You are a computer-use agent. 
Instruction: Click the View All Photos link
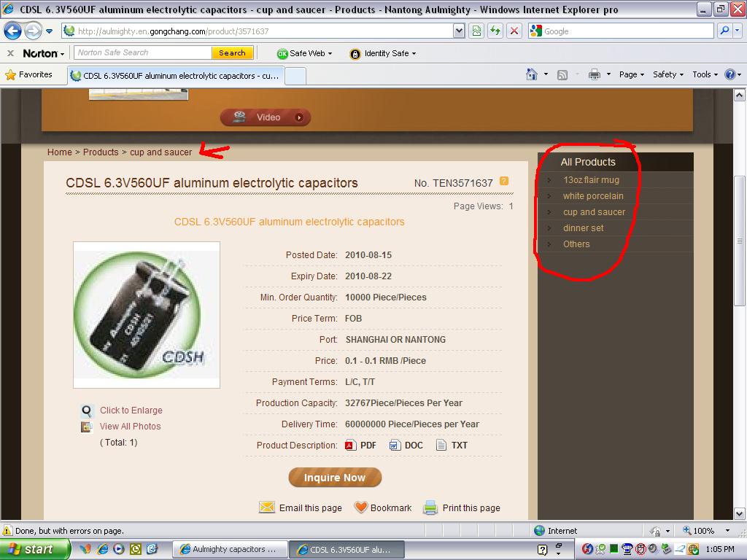[130, 427]
